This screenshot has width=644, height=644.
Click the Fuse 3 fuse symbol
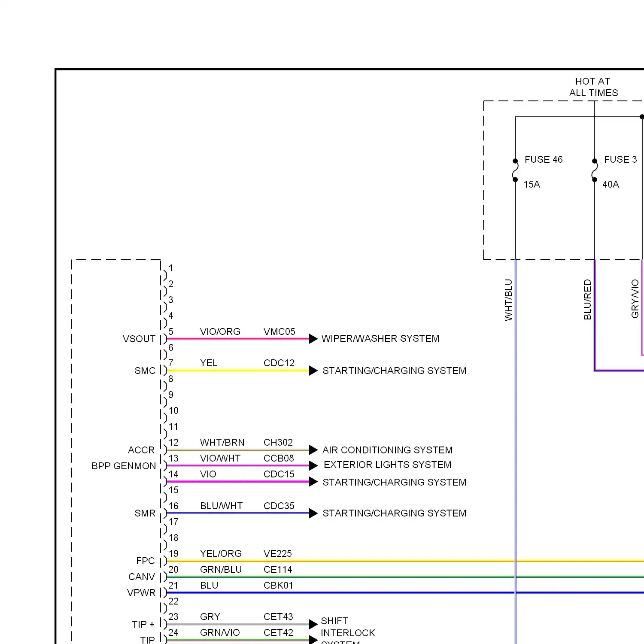(x=595, y=170)
